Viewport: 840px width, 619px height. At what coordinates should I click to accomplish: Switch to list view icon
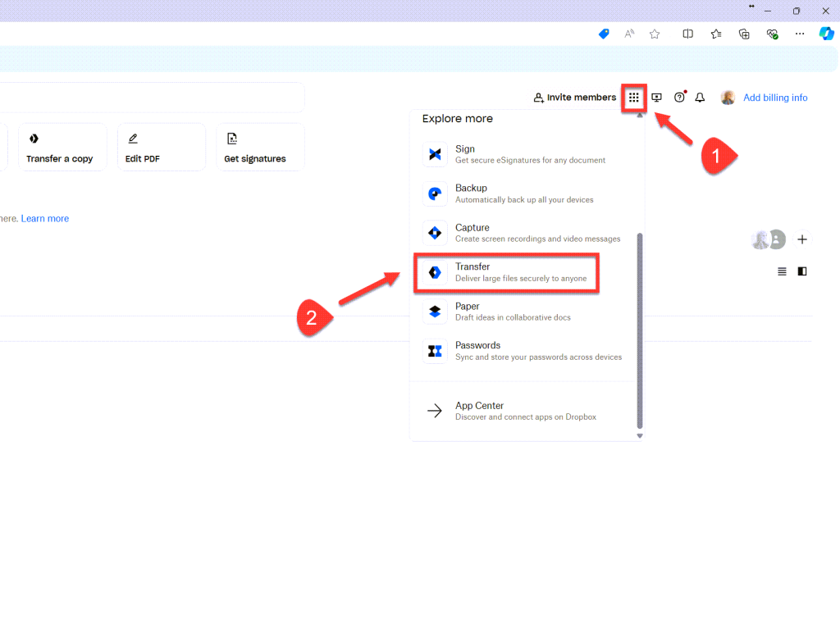[782, 271]
